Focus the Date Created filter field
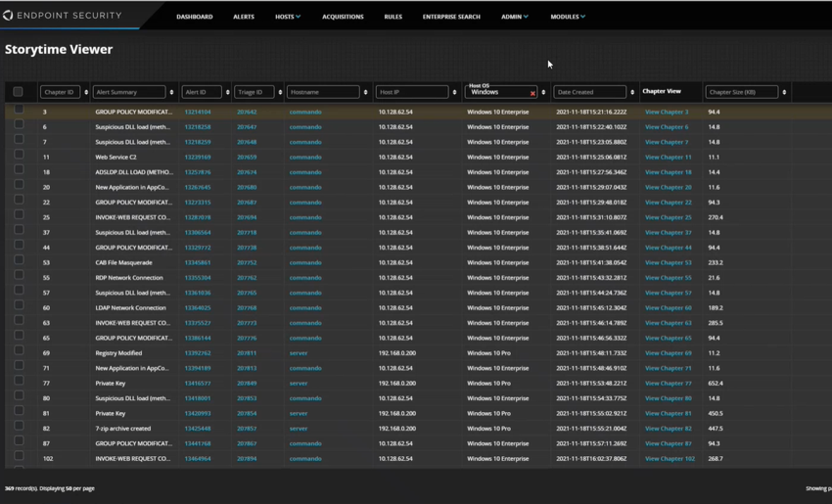This screenshot has width=832, height=504. (x=589, y=92)
